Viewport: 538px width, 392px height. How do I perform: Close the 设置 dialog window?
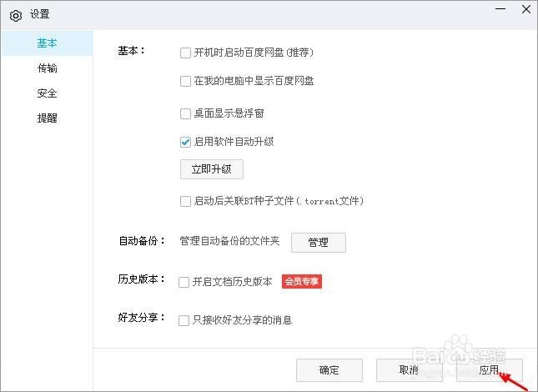click(524, 10)
